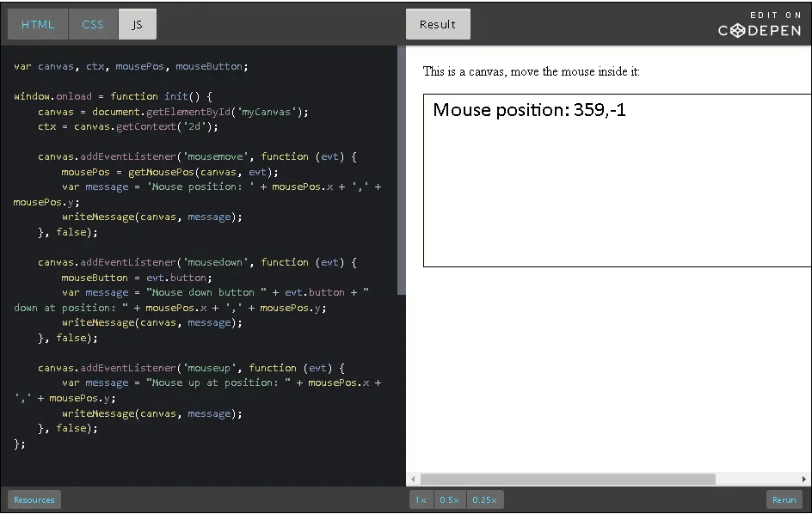Set preview zoom to 0.25x
The height and width of the screenshot is (514, 812).
[x=485, y=500]
